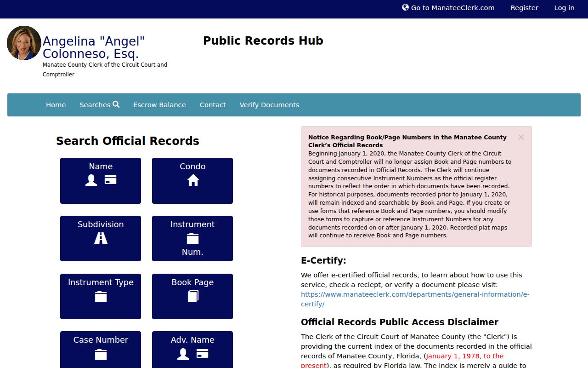Dismiss the Book/Page notice with X
Image resolution: width=588 pixels, height=368 pixels.
[x=521, y=137]
